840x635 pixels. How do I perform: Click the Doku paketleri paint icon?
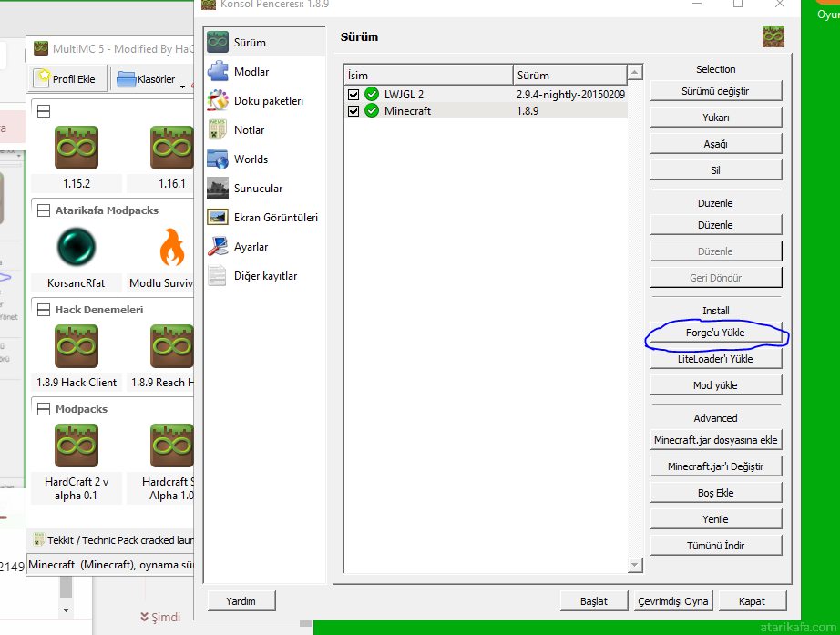(218, 101)
